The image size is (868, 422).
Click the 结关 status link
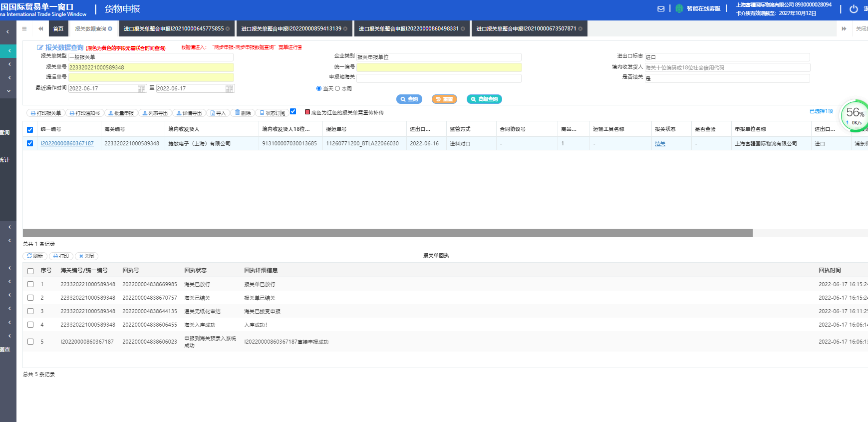[660, 143]
